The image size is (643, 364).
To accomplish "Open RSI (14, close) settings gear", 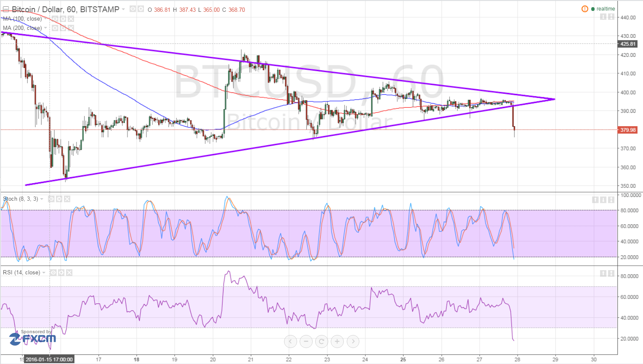I will (61, 272).
